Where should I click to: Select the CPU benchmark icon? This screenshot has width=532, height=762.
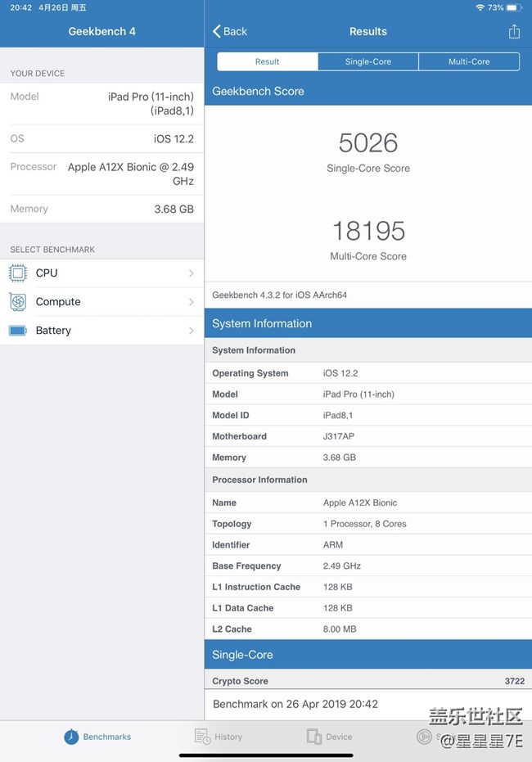point(18,273)
